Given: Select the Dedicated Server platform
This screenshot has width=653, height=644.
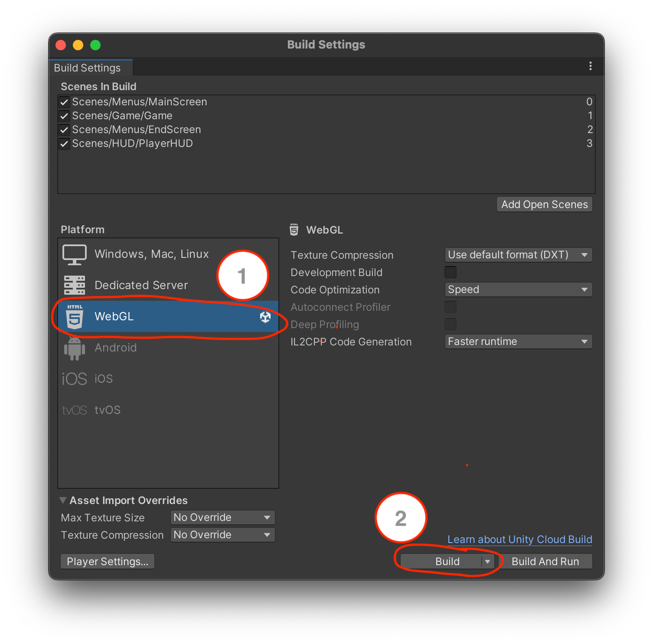Looking at the screenshot, I should tap(168, 285).
